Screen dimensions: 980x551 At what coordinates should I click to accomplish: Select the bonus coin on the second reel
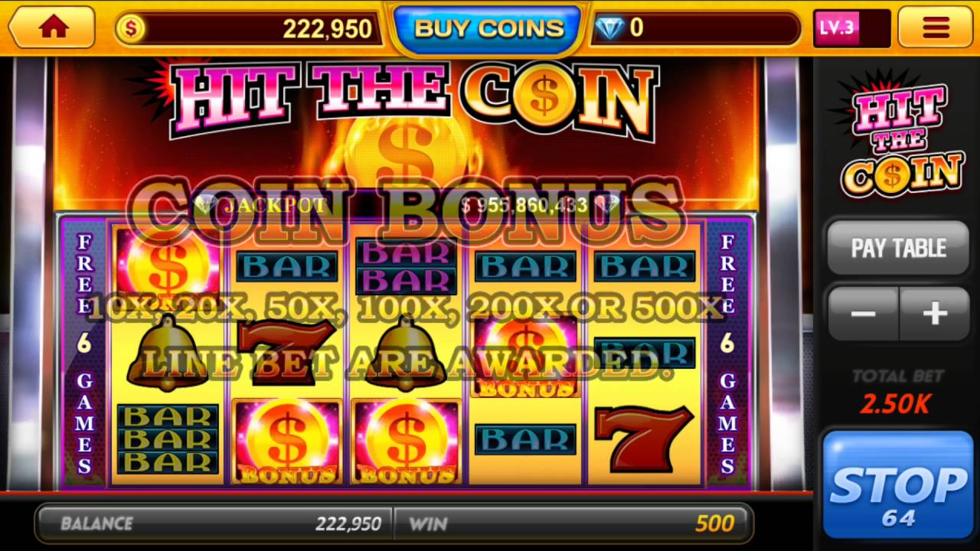(286, 442)
